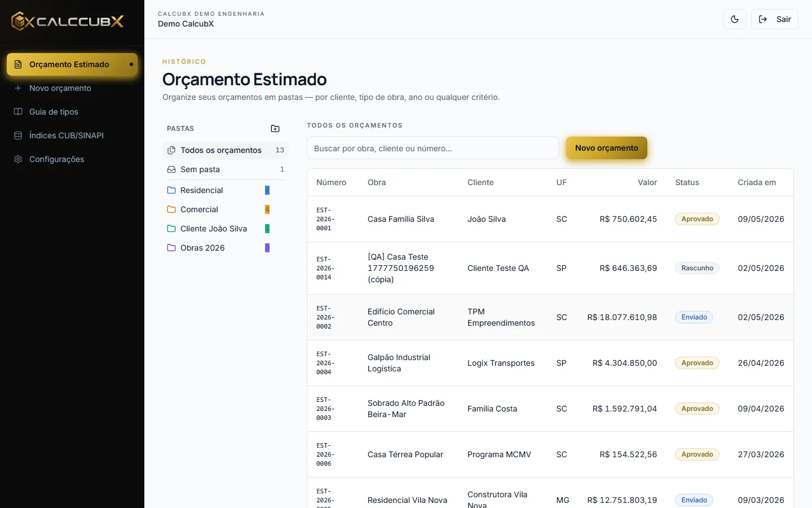812x508 pixels.
Task: Open Casa Família Silva obra
Action: [401, 219]
